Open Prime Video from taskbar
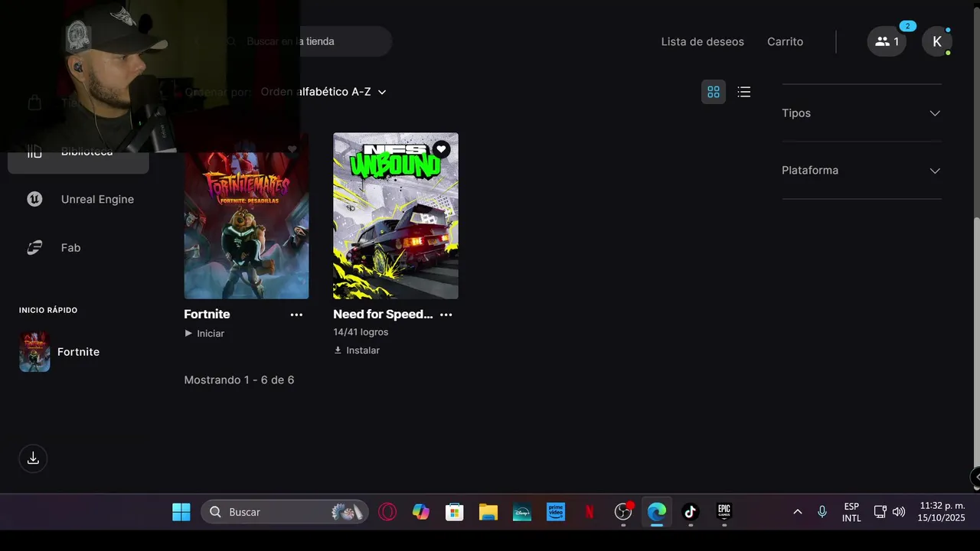This screenshot has width=980, height=551. (556, 512)
